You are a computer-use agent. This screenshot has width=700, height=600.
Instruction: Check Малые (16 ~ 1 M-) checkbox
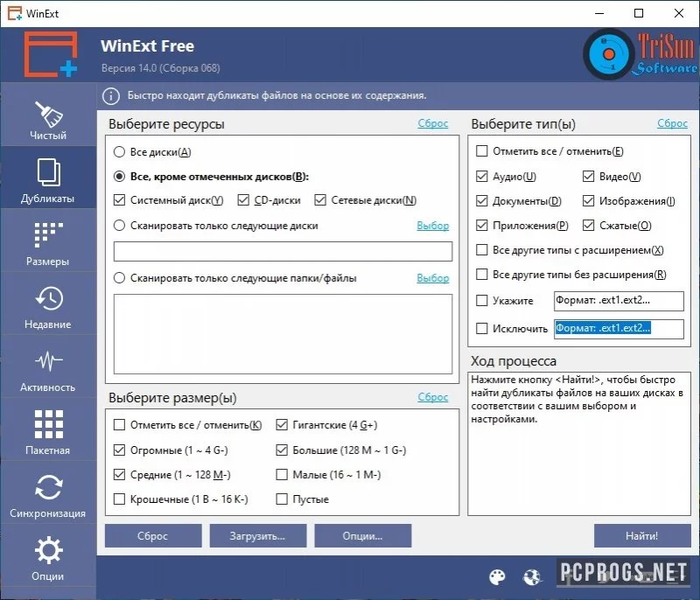pos(282,475)
